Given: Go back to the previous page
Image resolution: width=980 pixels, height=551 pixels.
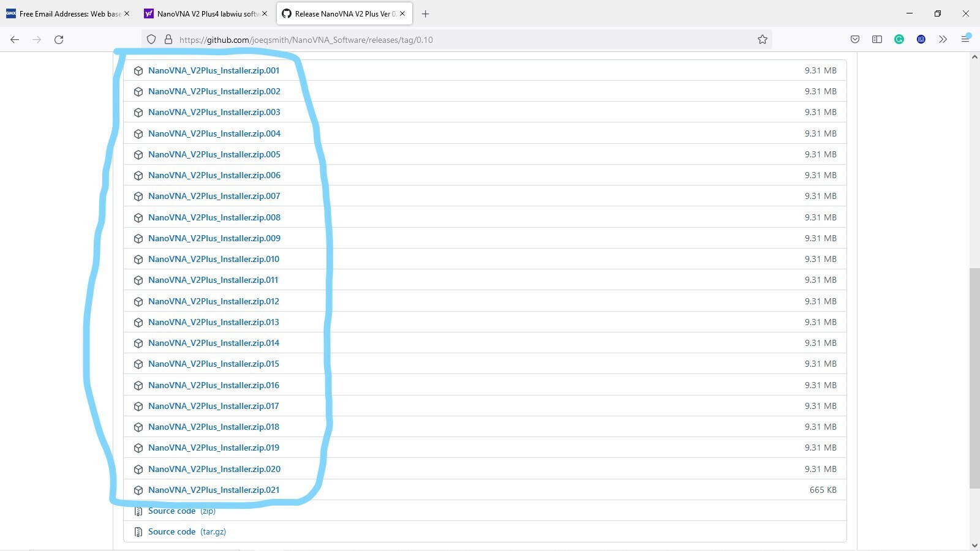Looking at the screenshot, I should coord(15,40).
